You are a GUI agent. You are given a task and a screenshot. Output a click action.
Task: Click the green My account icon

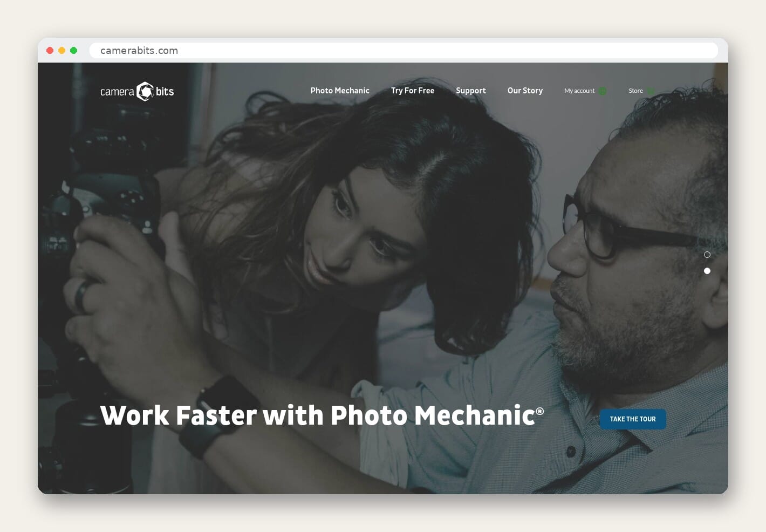coord(603,91)
